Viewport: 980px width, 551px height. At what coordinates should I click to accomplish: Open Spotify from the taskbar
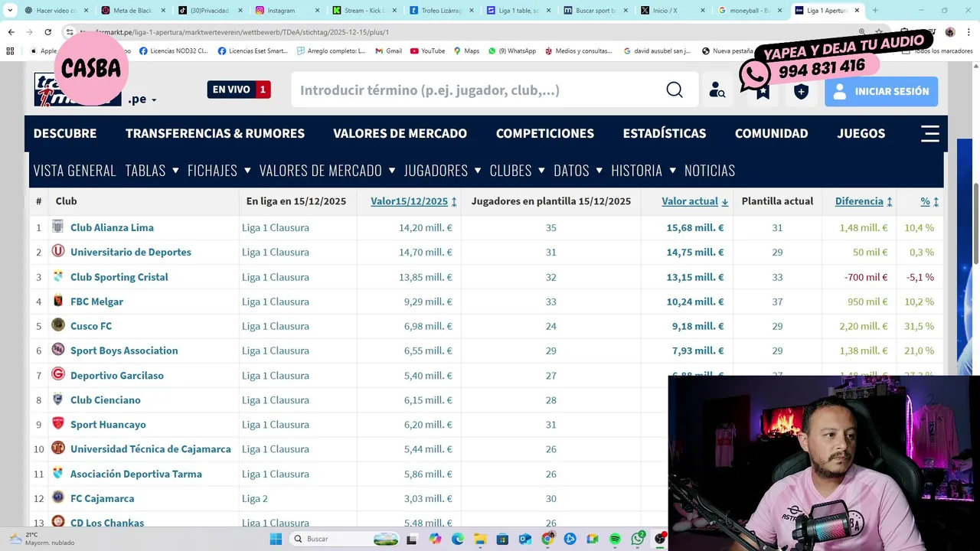615,539
